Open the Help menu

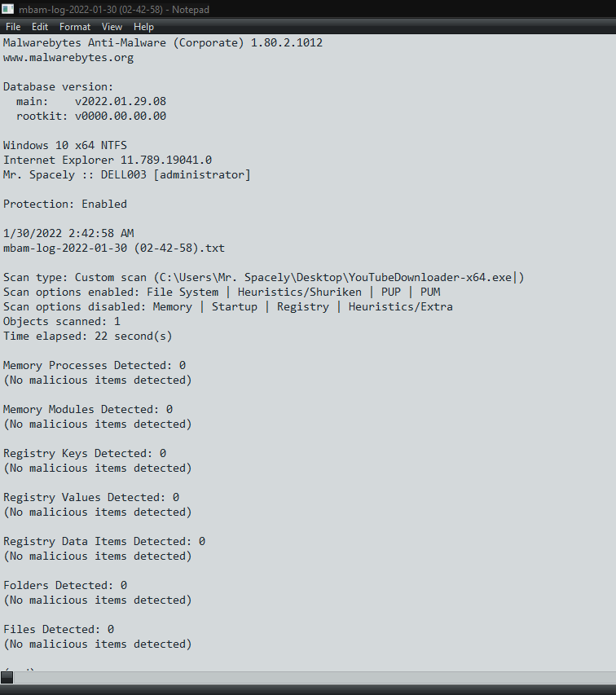coord(143,27)
